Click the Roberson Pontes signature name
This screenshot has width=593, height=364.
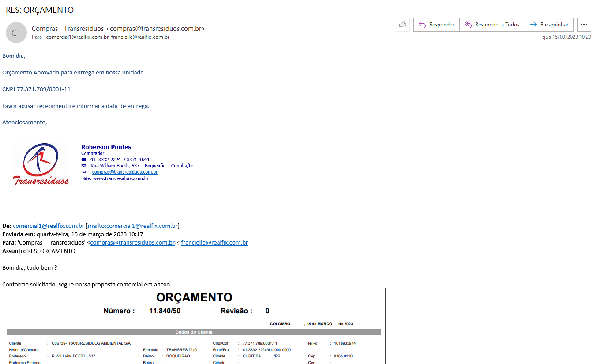pos(106,147)
